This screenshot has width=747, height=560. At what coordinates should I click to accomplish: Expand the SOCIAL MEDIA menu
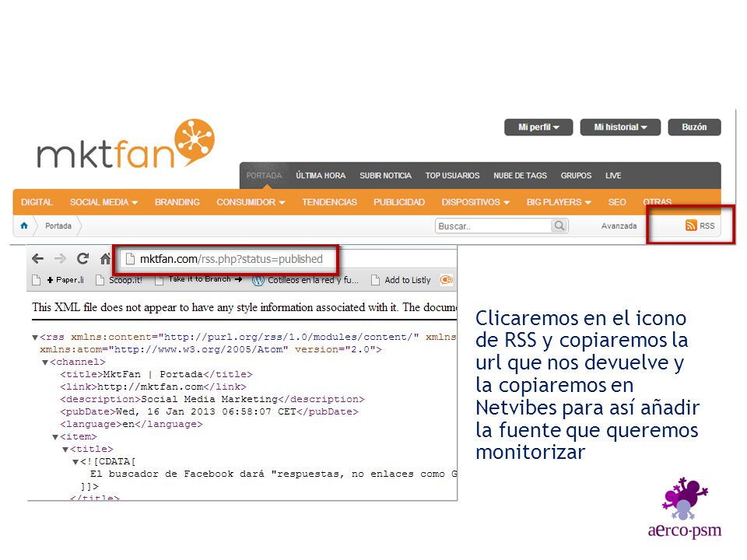point(103,202)
